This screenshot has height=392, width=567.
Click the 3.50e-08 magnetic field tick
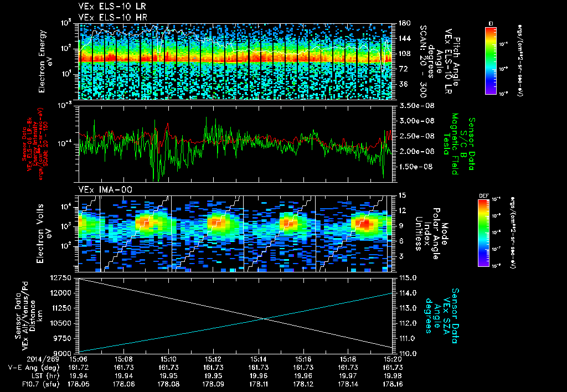[418, 106]
